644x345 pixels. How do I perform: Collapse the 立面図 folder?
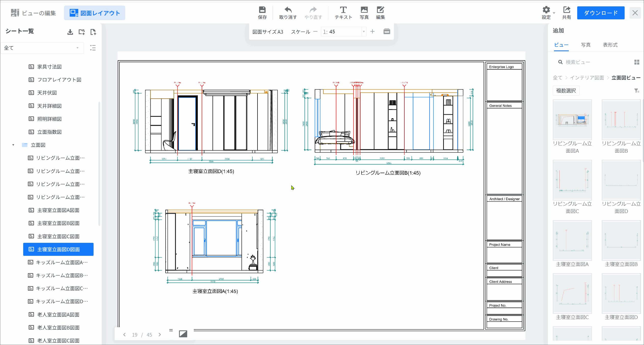pyautogui.click(x=13, y=145)
